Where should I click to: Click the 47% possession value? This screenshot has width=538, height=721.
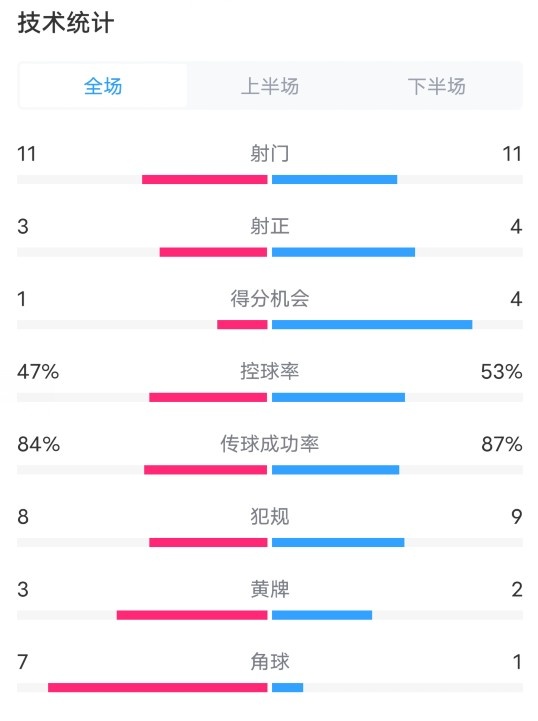pyautogui.click(x=38, y=372)
